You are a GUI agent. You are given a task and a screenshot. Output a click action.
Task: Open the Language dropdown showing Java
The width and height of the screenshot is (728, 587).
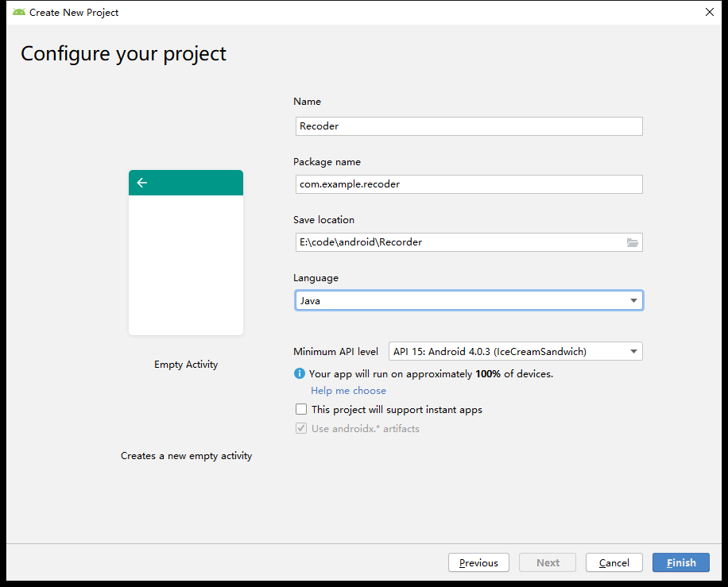pyautogui.click(x=468, y=301)
